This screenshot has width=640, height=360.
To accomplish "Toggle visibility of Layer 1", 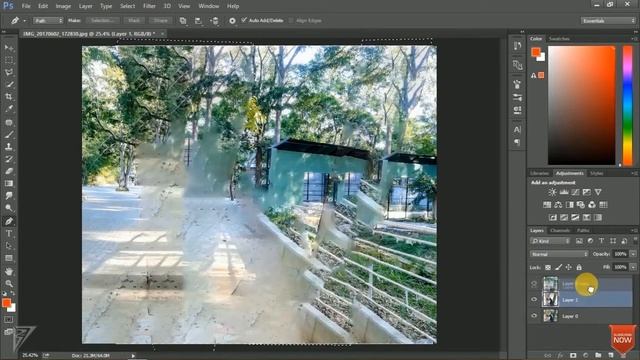I will coord(534,300).
